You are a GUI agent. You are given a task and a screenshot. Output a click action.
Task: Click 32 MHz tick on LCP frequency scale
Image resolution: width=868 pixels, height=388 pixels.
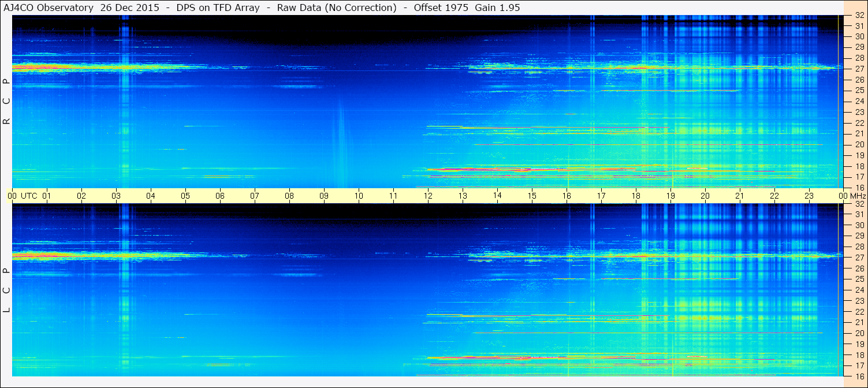point(859,204)
